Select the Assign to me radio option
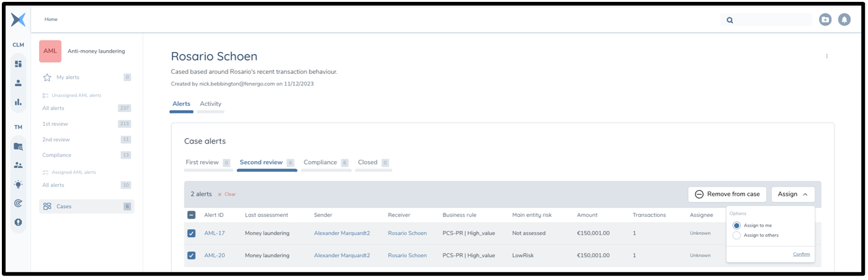 pos(736,225)
